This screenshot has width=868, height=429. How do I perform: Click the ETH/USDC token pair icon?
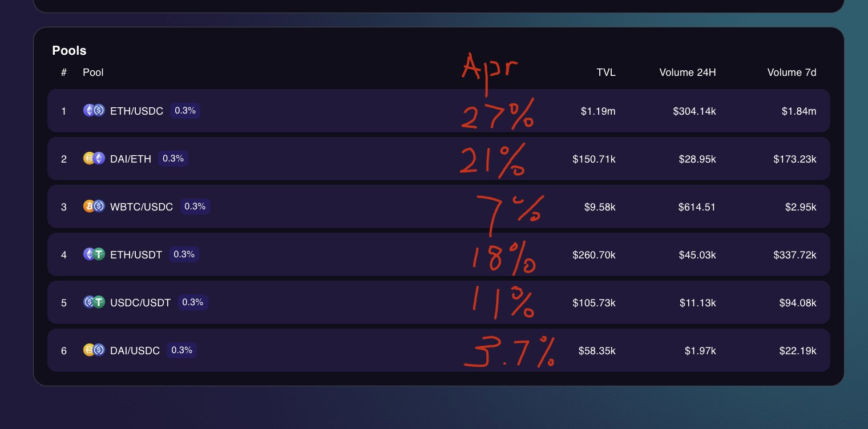pyautogui.click(x=94, y=111)
